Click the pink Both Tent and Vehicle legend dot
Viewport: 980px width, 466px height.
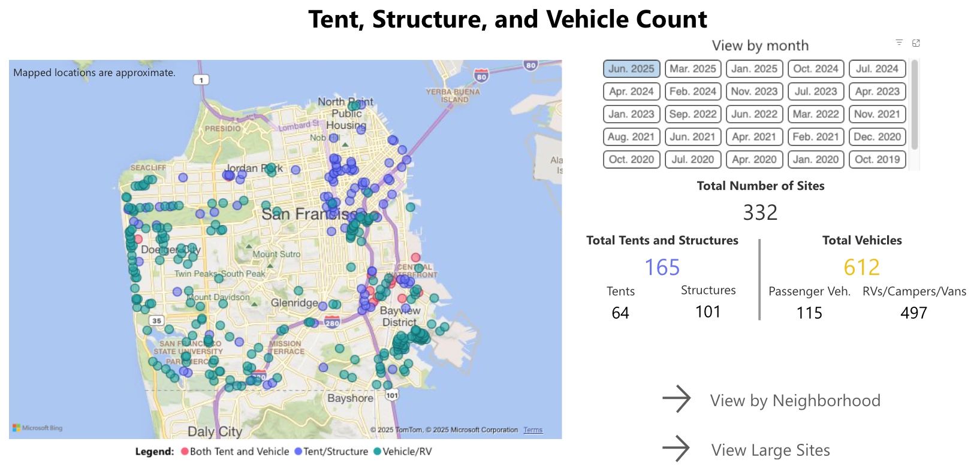click(185, 452)
